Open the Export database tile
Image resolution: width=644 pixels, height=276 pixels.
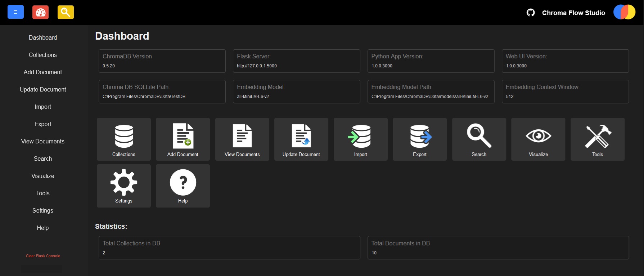[420, 139]
